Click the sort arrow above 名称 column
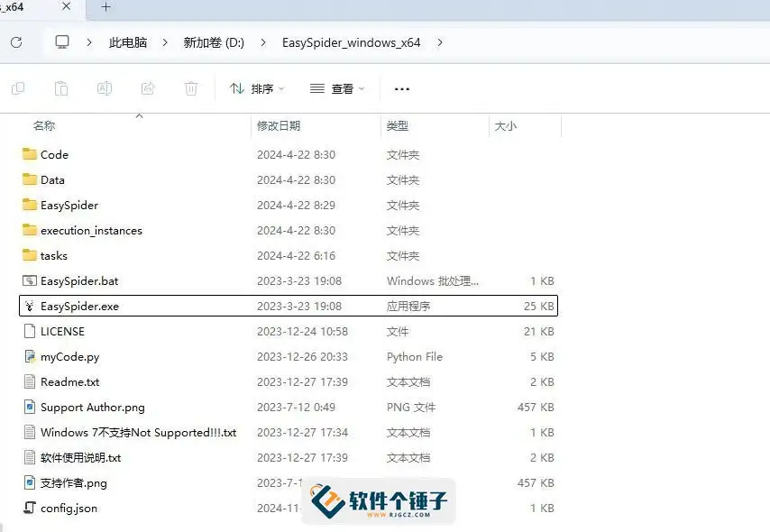This screenshot has height=532, width=770. point(139,116)
